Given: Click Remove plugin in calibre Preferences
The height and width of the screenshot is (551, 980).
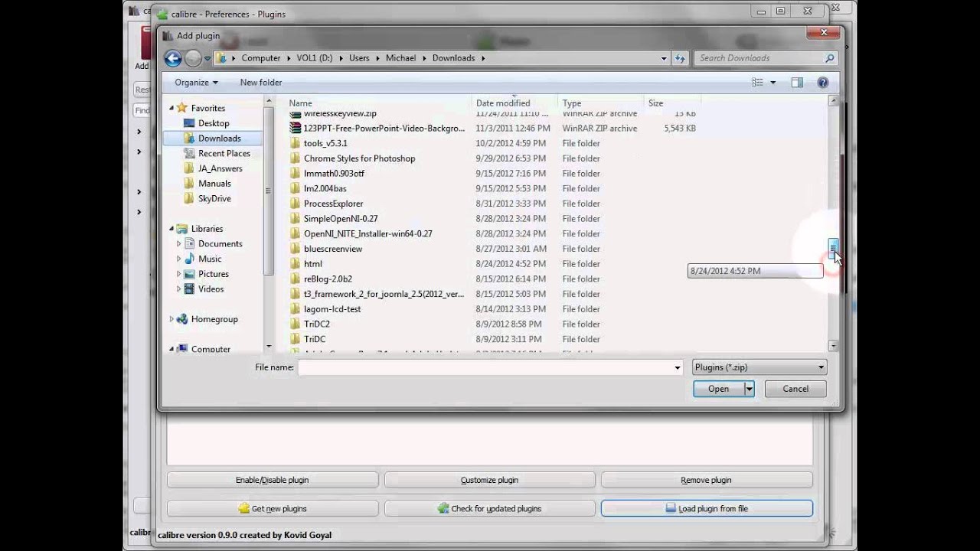Looking at the screenshot, I should 706,480.
